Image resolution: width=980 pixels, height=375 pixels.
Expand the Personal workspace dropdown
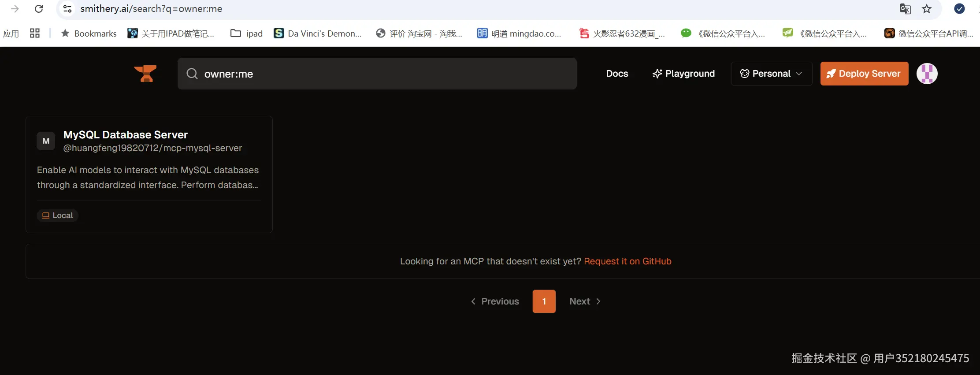(771, 74)
